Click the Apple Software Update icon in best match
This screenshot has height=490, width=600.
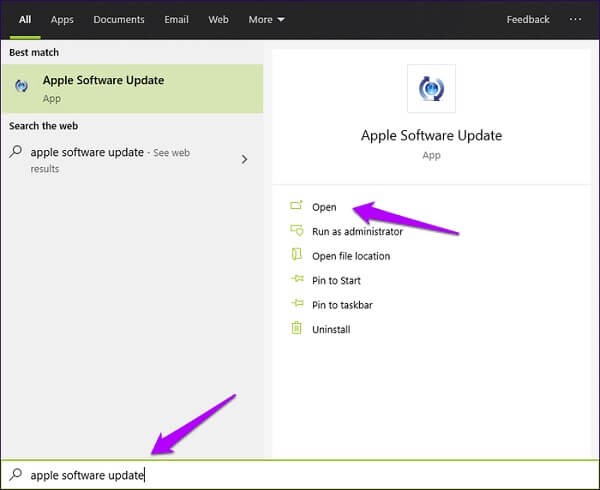21,86
